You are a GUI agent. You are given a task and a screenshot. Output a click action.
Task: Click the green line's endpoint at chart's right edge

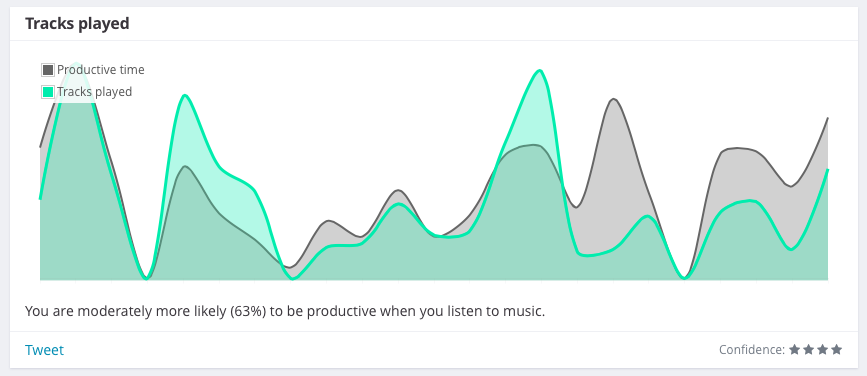[x=827, y=170]
